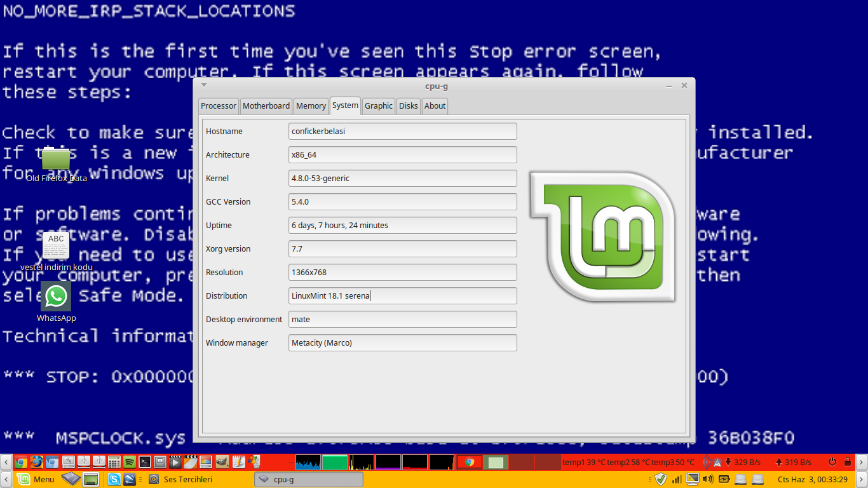Open the Calculator launcher icon

(114, 462)
